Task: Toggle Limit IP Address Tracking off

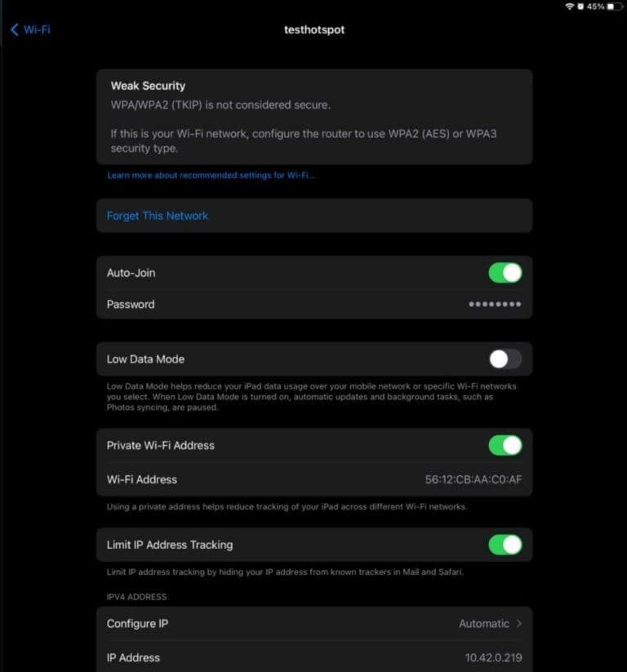Action: (x=505, y=545)
